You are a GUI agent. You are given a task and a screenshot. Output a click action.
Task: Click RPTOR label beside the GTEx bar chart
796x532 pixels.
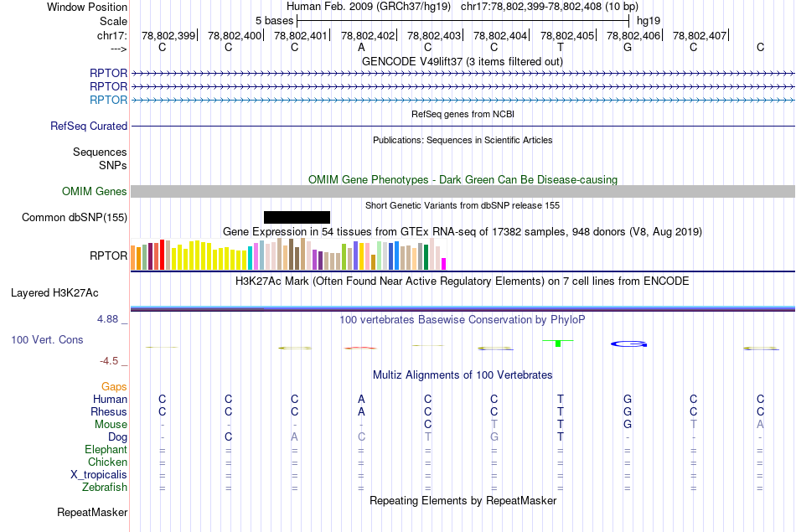(108, 256)
